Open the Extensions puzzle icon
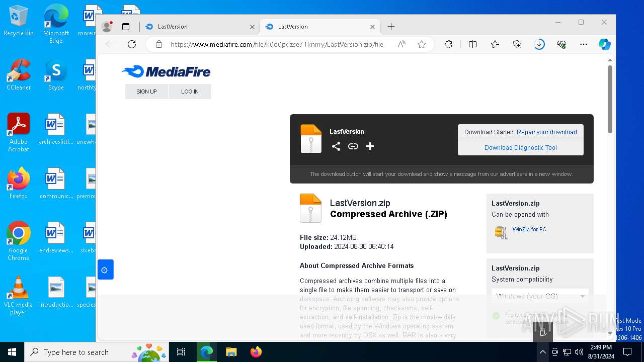 448,44
